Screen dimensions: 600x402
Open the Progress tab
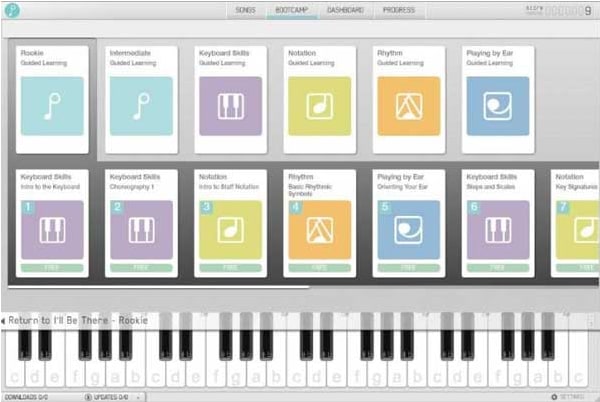coord(399,10)
